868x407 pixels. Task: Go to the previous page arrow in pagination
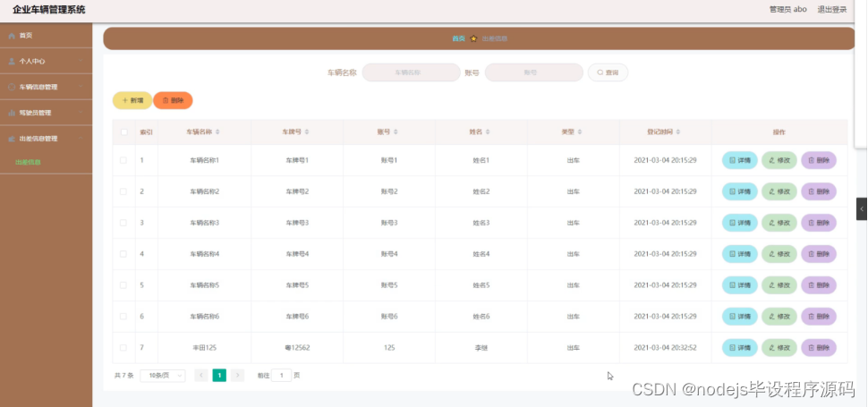coord(201,376)
